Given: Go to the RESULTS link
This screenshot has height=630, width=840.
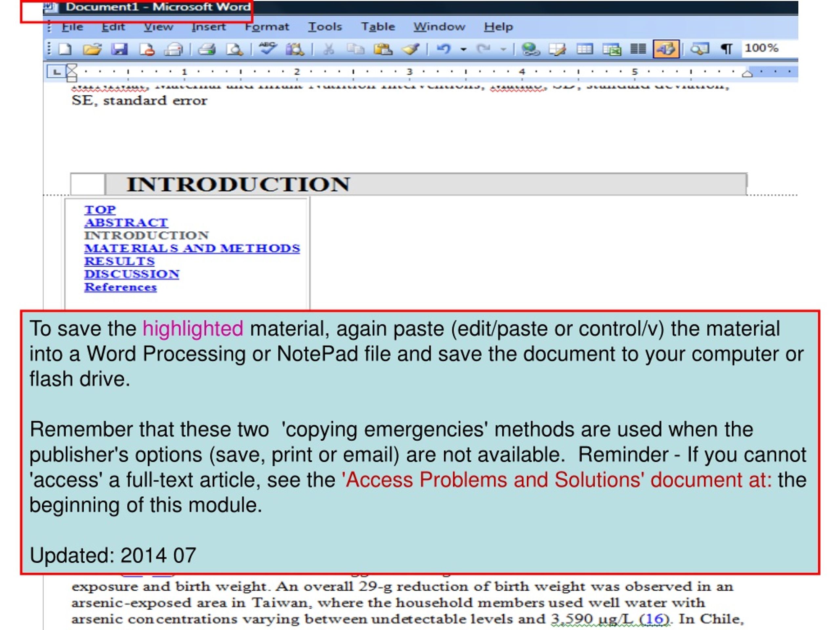Looking at the screenshot, I should point(120,261).
